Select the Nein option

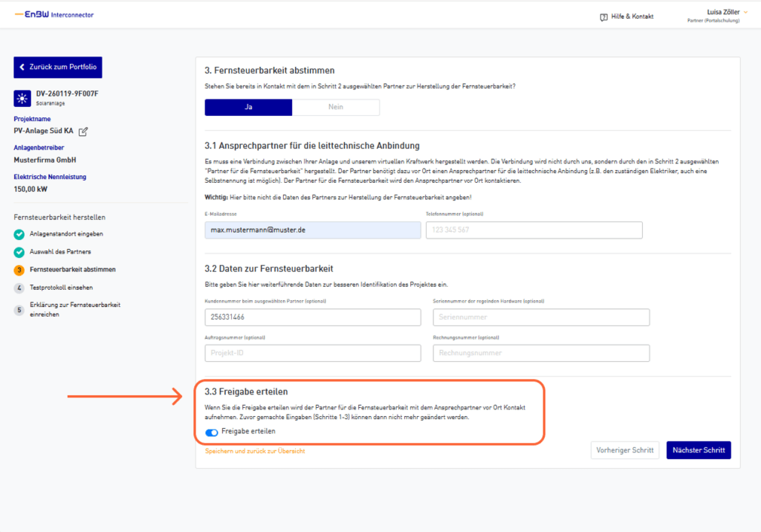point(336,107)
